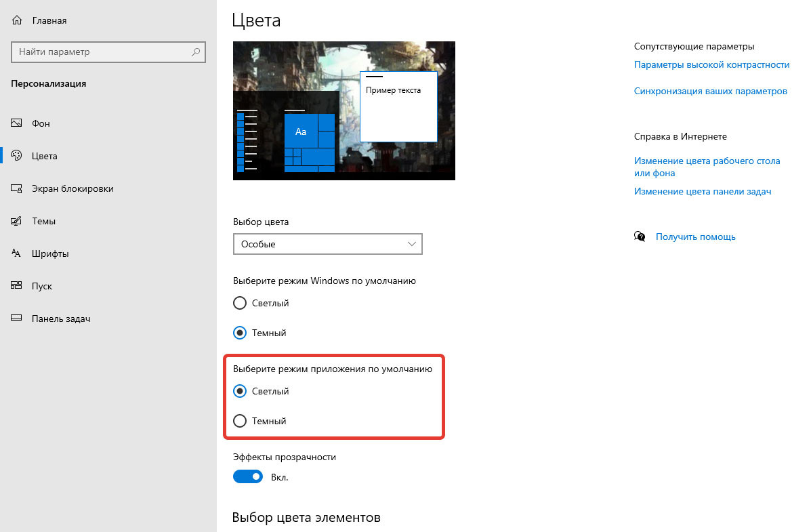Open Изменение цвета панели задач link
Viewport: 811px width, 532px height.
pos(703,192)
